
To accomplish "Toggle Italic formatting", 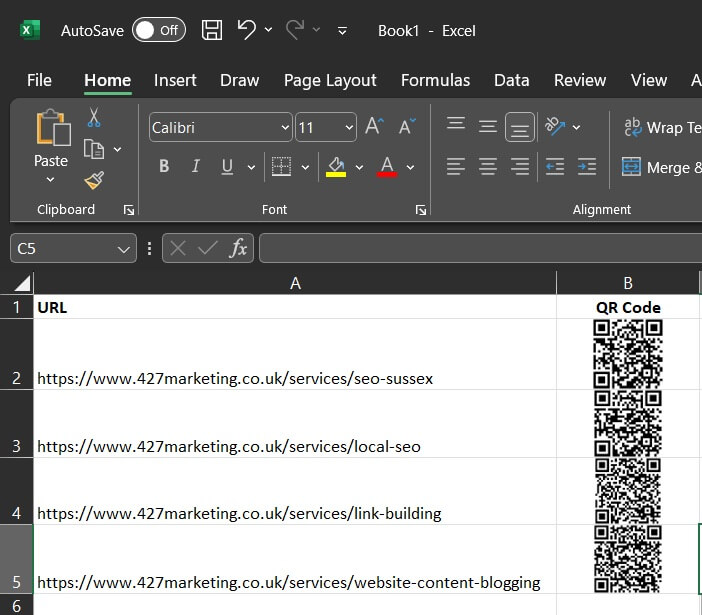I will pos(196,166).
